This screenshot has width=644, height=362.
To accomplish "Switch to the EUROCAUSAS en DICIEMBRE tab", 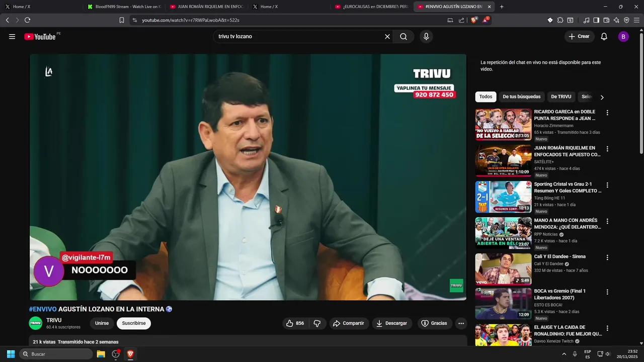I will (x=372, y=7).
